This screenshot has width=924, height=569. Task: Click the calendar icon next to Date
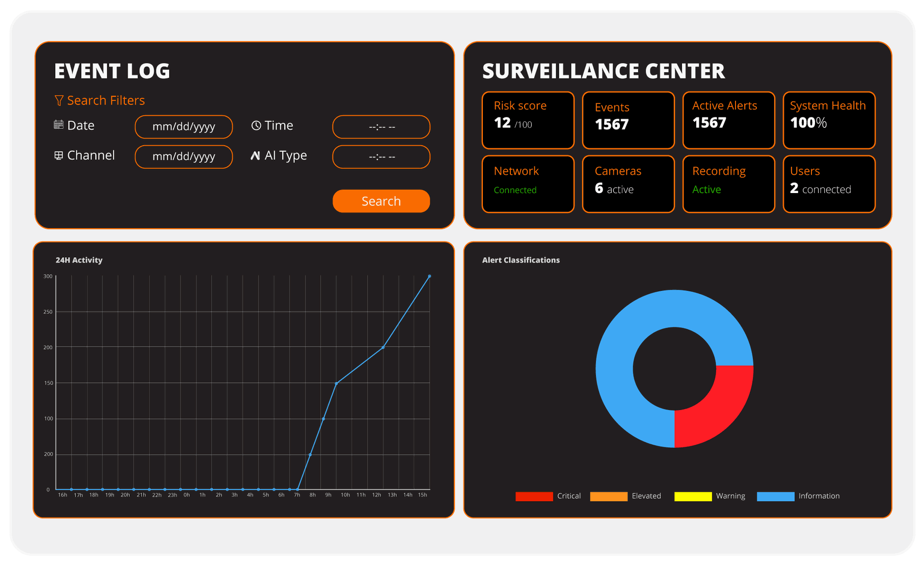59,125
